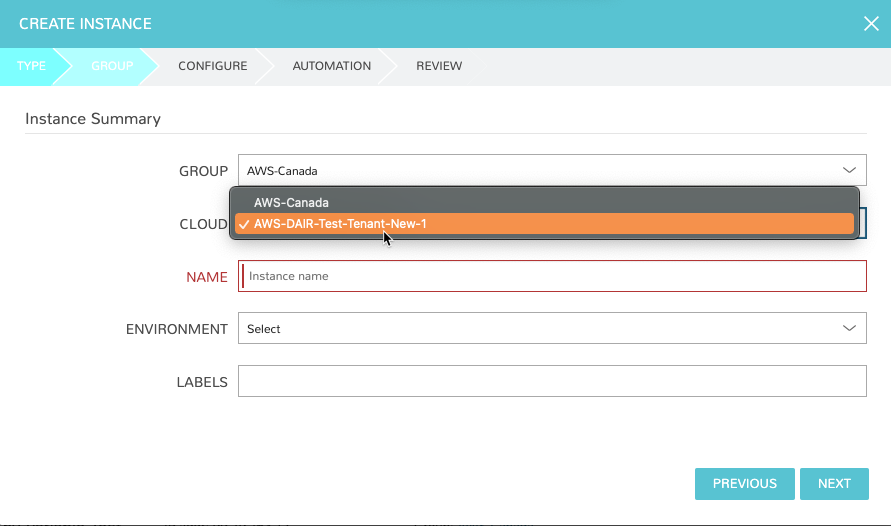This screenshot has width=891, height=526.
Task: Click the red NAME field label
Action: (207, 277)
